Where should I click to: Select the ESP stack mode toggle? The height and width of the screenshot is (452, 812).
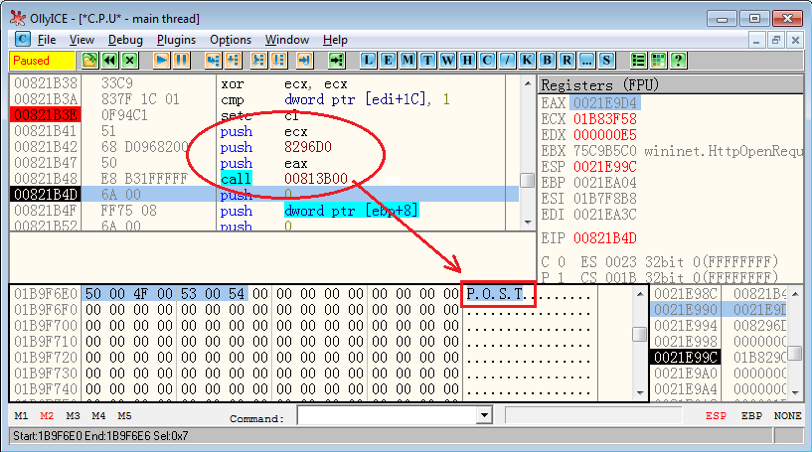(x=716, y=415)
